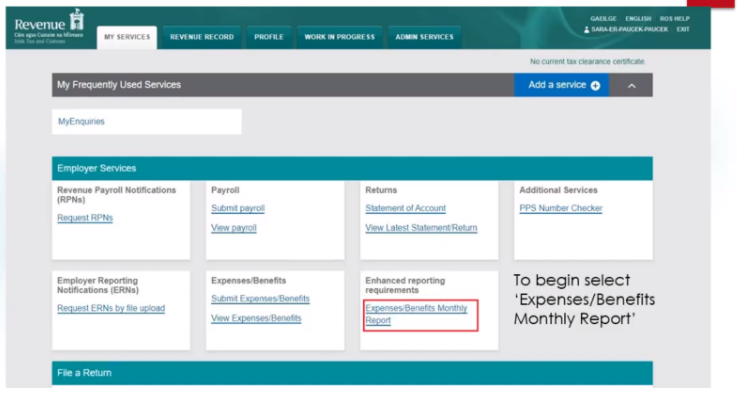The height and width of the screenshot is (409, 737).
Task: Open the ROS Help link
Action: tap(674, 18)
